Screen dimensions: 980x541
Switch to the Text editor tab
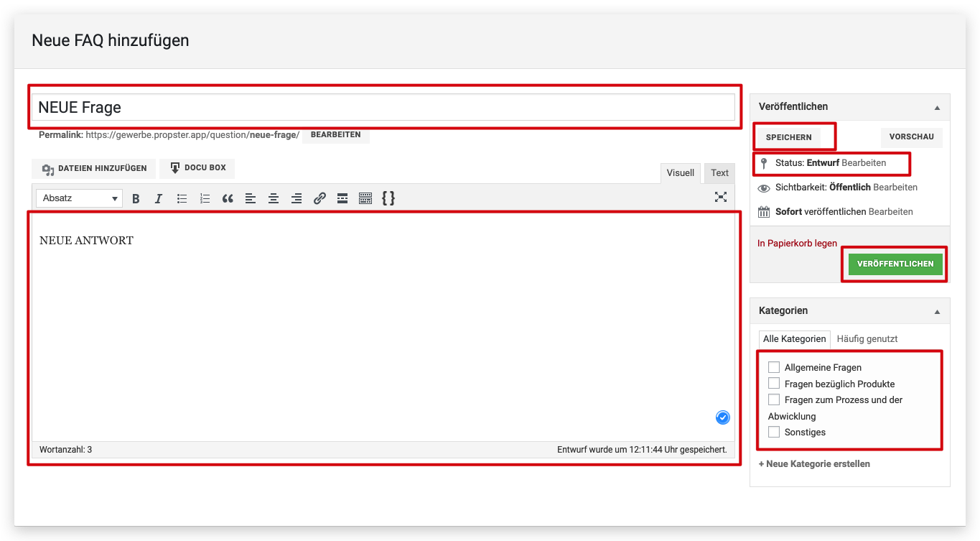tap(719, 172)
